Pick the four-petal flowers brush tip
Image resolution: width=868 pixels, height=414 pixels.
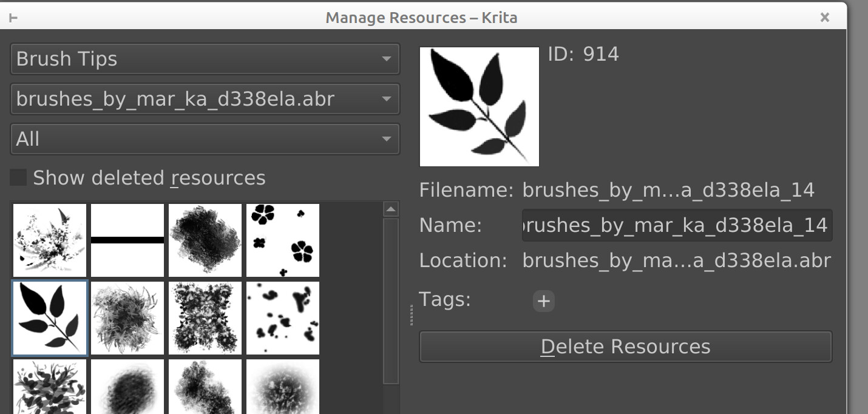point(283,240)
